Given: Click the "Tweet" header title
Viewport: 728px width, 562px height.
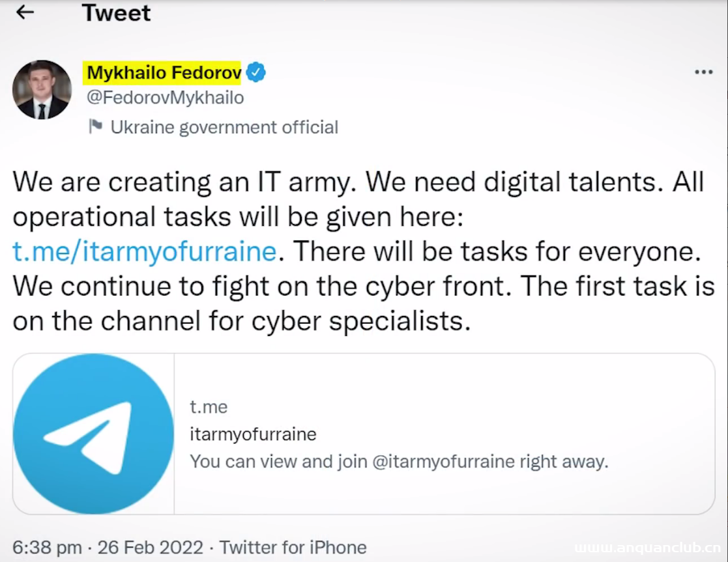Looking at the screenshot, I should pyautogui.click(x=116, y=13).
